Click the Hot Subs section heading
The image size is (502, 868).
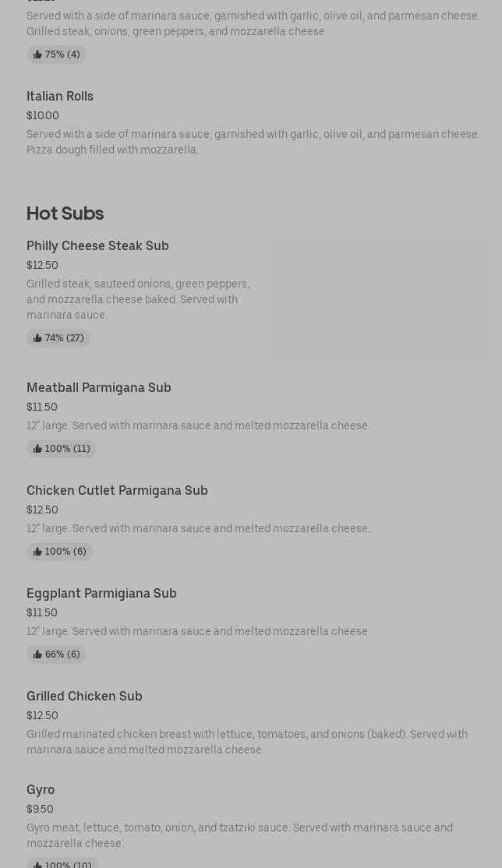[65, 213]
